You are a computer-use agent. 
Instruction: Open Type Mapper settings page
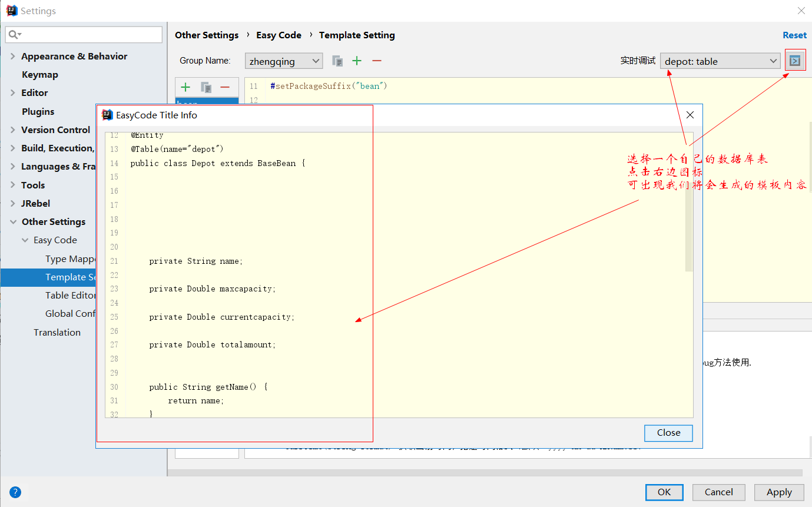(70, 259)
